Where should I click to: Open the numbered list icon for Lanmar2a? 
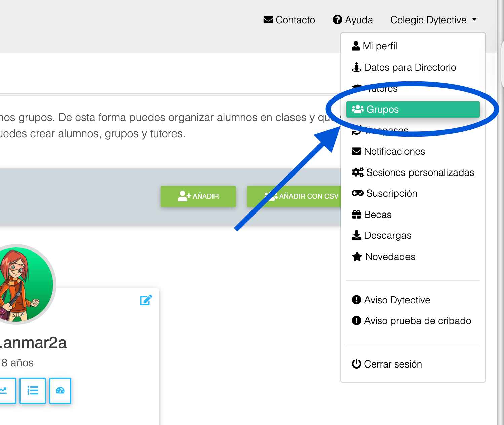pos(33,390)
